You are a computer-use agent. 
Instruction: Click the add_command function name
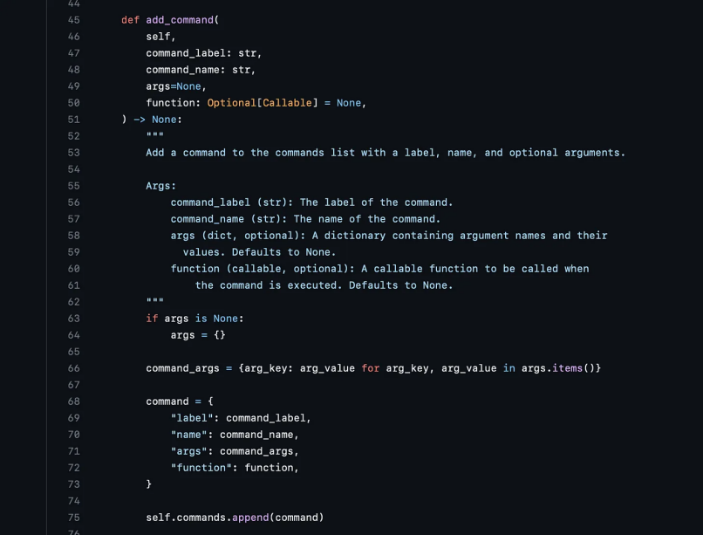coord(180,20)
